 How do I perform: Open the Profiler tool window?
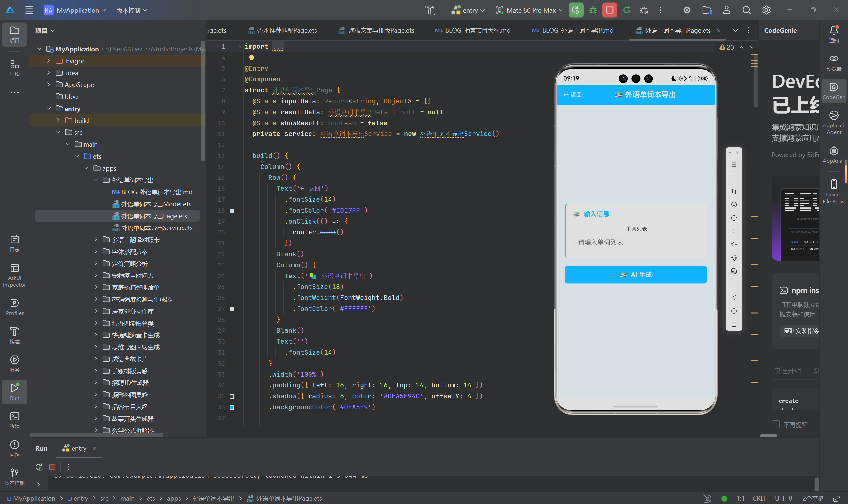click(x=14, y=307)
